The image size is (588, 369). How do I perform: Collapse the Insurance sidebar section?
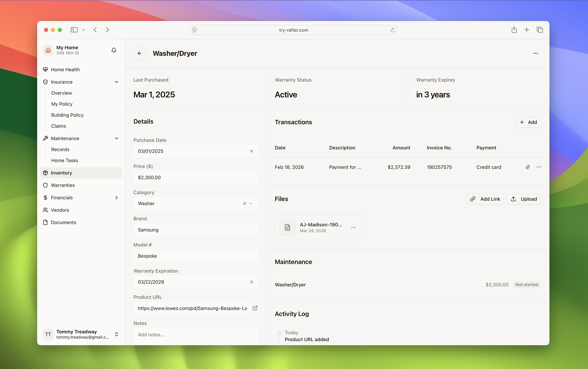click(x=117, y=82)
